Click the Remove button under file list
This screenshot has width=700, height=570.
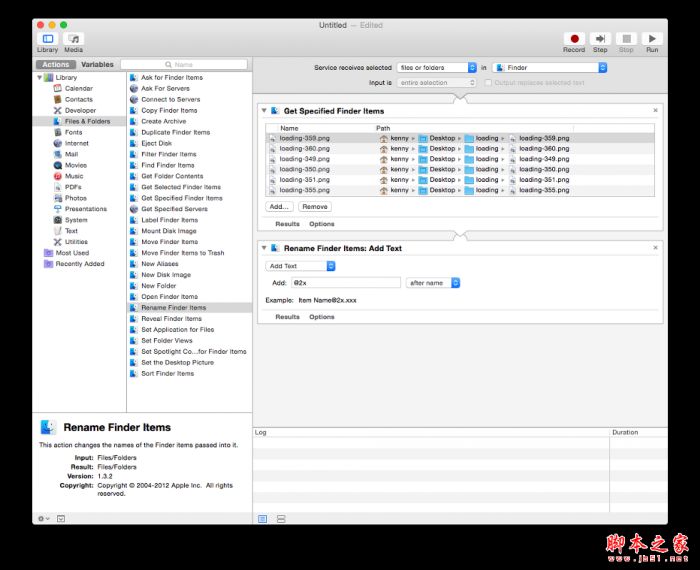click(314, 206)
